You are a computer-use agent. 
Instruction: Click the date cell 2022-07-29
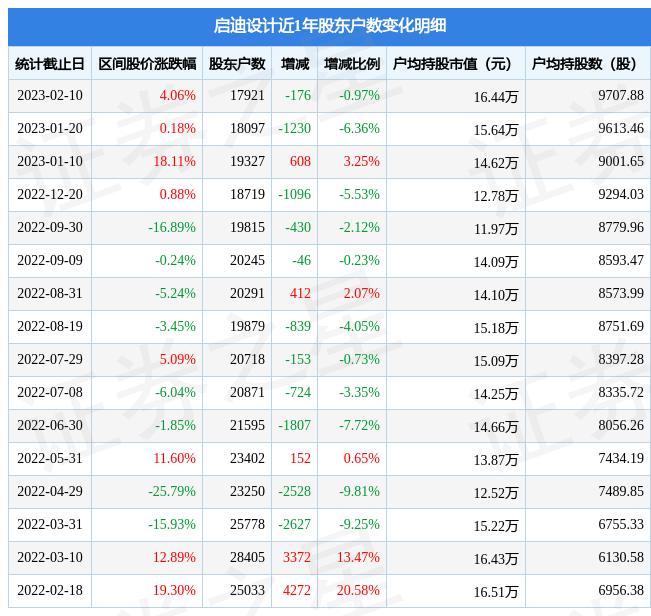(50, 359)
